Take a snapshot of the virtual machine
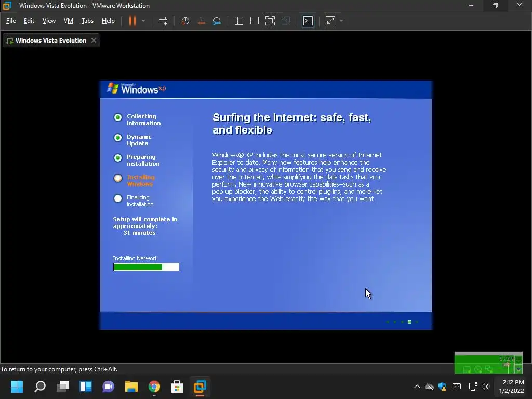 185,21
